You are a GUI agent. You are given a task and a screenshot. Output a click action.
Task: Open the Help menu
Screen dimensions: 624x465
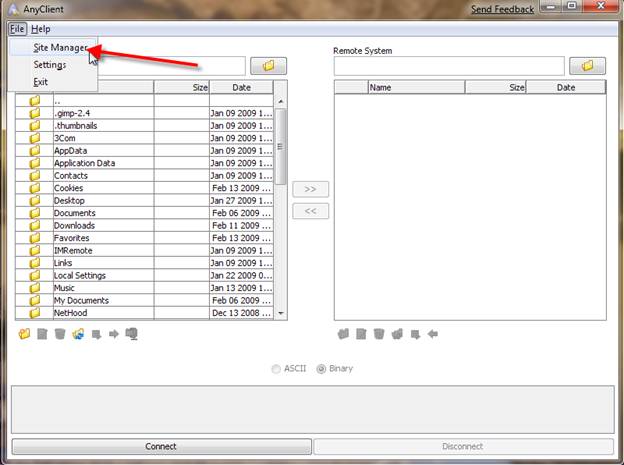(x=41, y=29)
